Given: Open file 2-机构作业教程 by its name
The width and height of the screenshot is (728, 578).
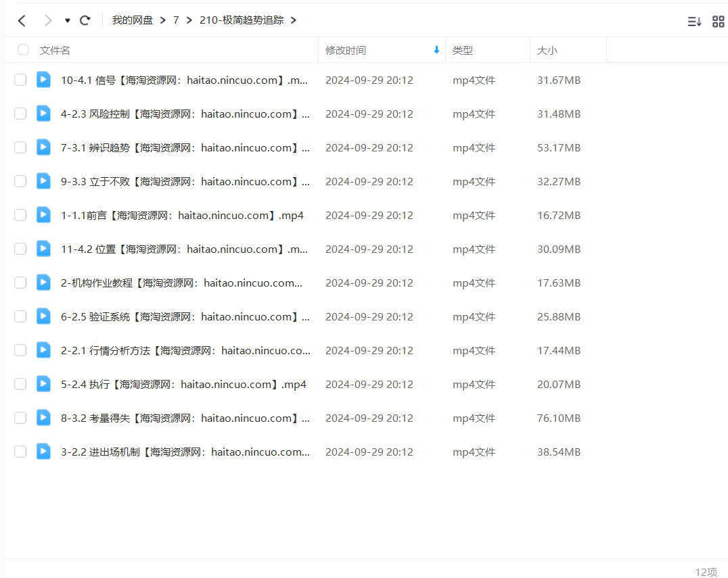Looking at the screenshot, I should [x=181, y=283].
